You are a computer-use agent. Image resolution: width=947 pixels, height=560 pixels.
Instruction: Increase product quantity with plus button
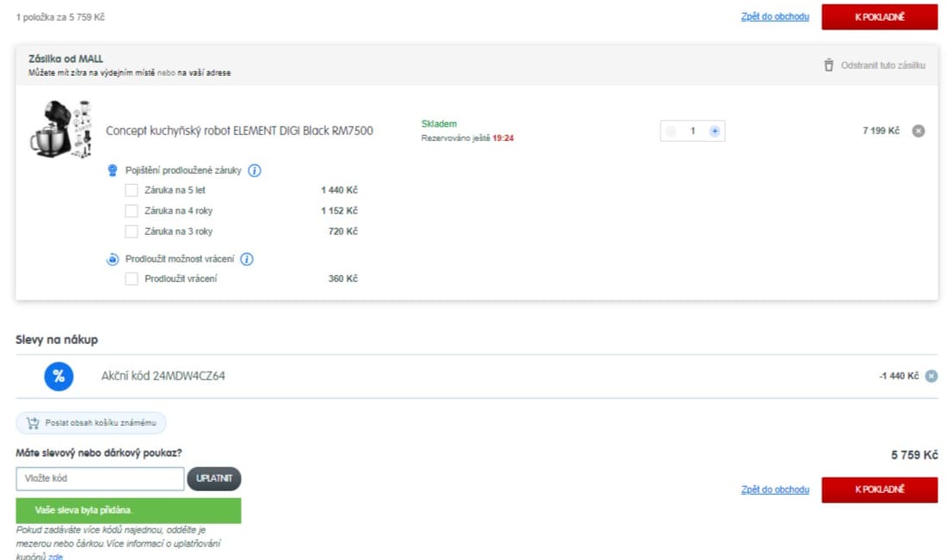[715, 131]
